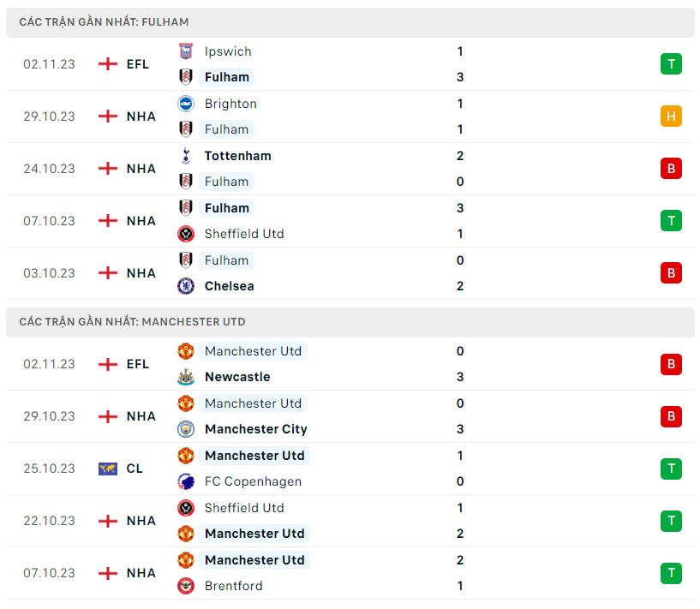
Task: Click the FC Copenhagen crest icon
Action: pyautogui.click(x=185, y=481)
